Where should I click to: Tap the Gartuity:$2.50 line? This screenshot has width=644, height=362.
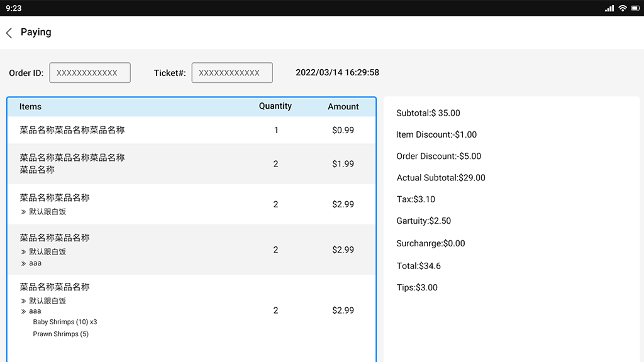[423, 221]
